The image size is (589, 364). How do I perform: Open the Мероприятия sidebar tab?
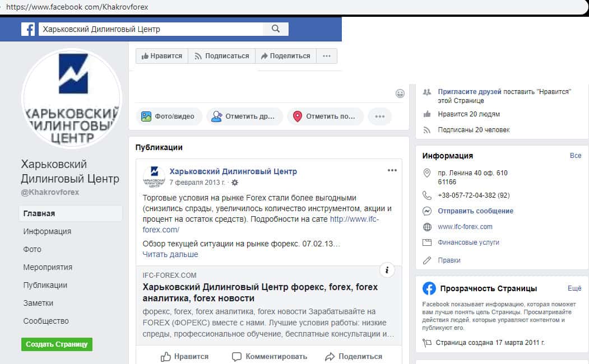[48, 267]
